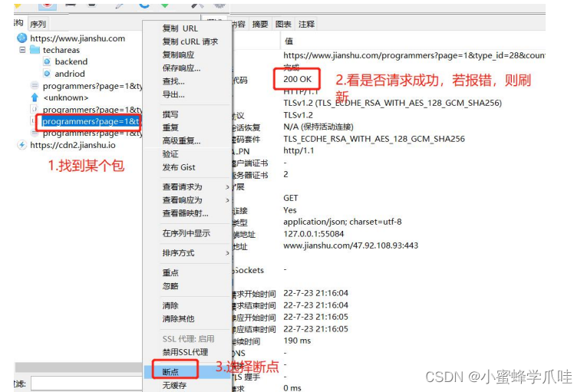
Task: Select the highlighted programmers?page=1&t row
Action: [x=91, y=121]
